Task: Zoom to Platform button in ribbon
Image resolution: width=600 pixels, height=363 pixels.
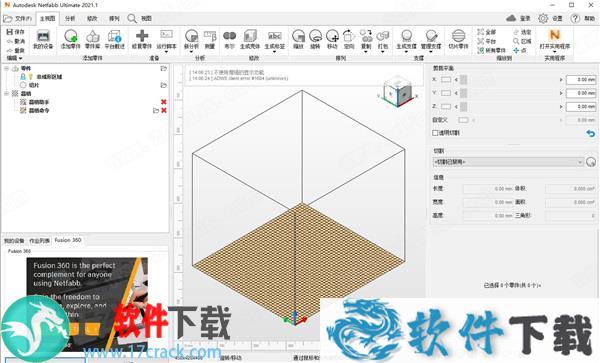Action: coord(486,41)
